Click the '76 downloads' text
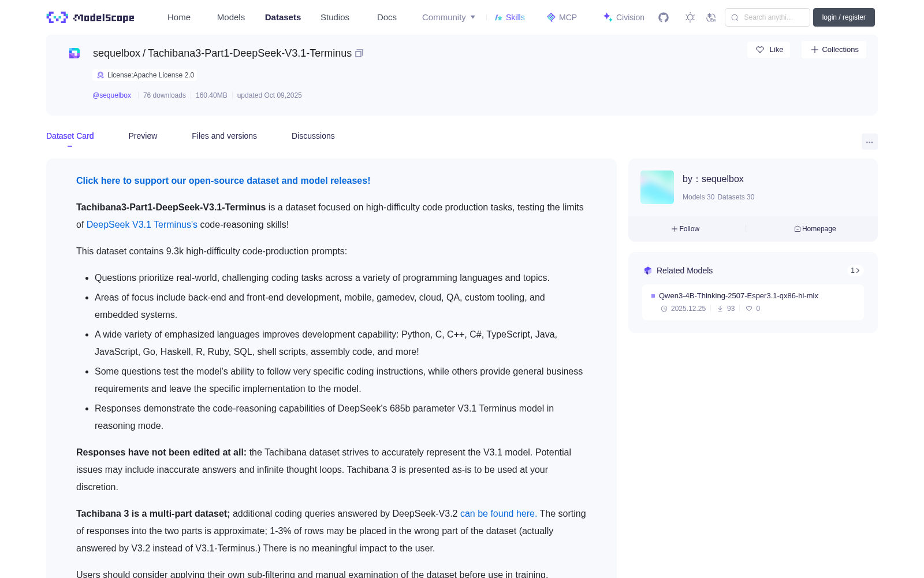 [x=165, y=95]
